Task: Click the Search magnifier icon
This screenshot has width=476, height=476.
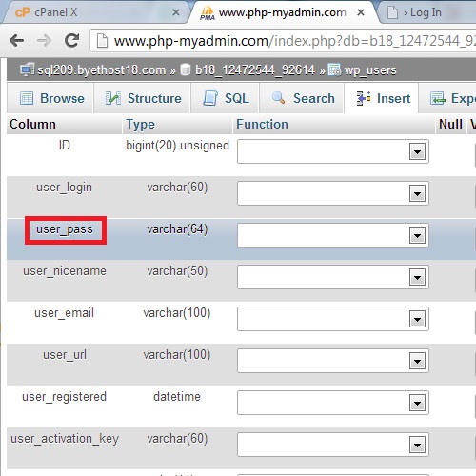Action: coord(278,98)
